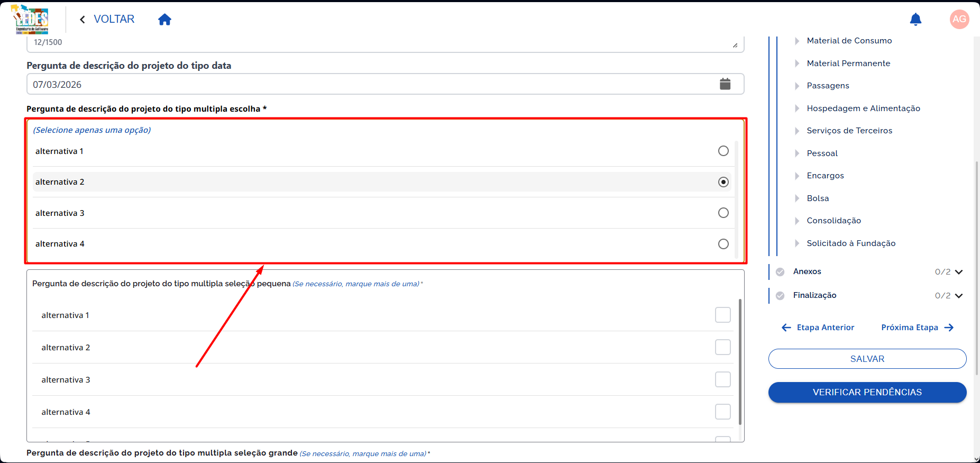The image size is (980, 463).
Task: Expand the Anexos section chevron
Action: [959, 272]
